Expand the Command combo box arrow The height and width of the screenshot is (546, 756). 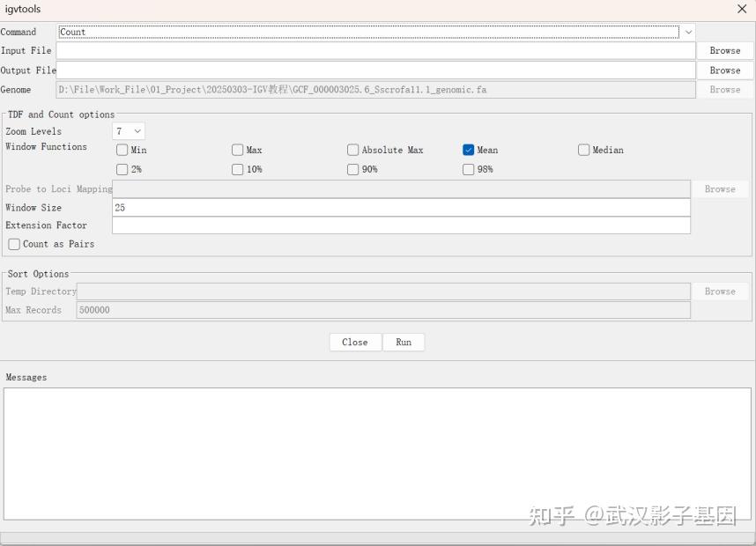(688, 32)
